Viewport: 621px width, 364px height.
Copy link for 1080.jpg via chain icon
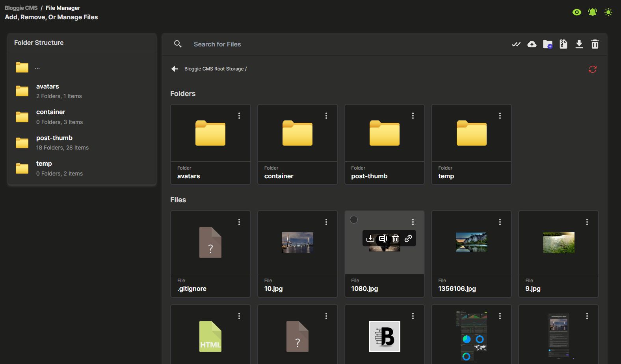[408, 238]
